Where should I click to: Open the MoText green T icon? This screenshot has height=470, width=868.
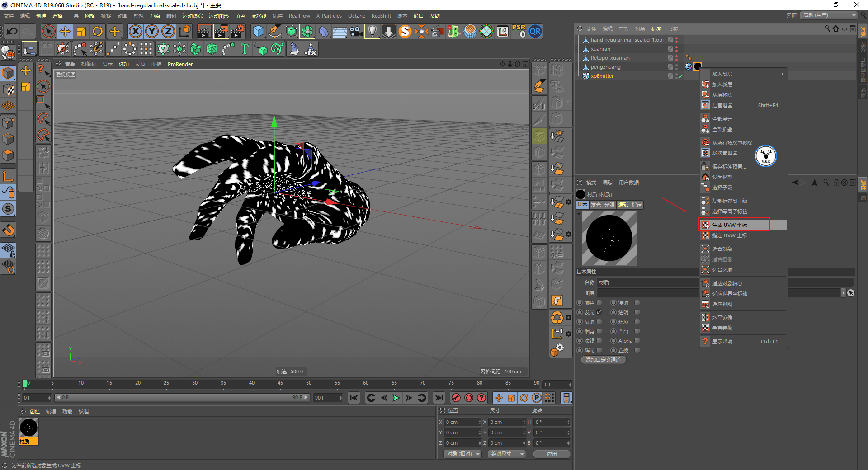point(245,49)
